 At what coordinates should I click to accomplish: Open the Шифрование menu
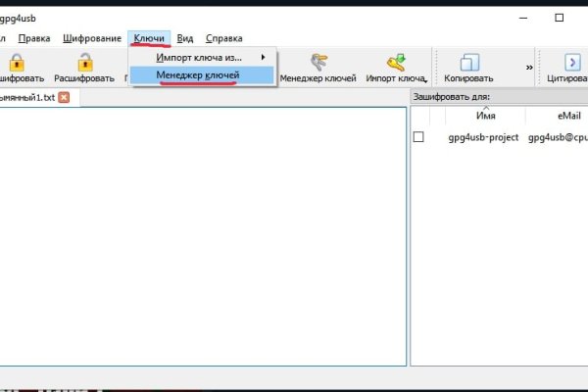[x=90, y=38]
